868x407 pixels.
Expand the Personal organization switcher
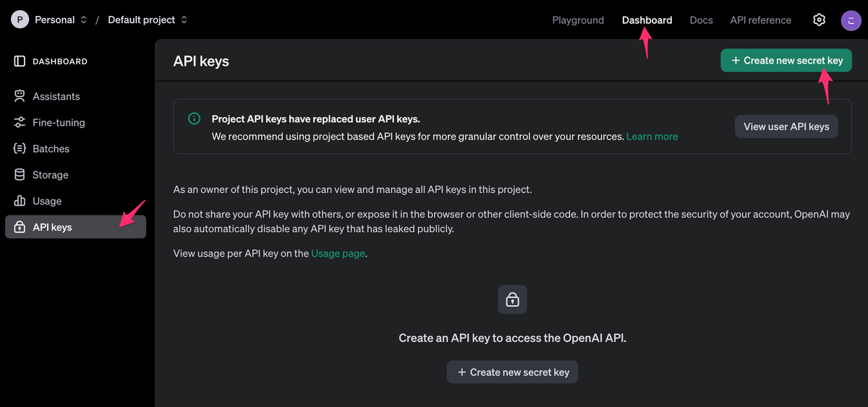[61, 20]
